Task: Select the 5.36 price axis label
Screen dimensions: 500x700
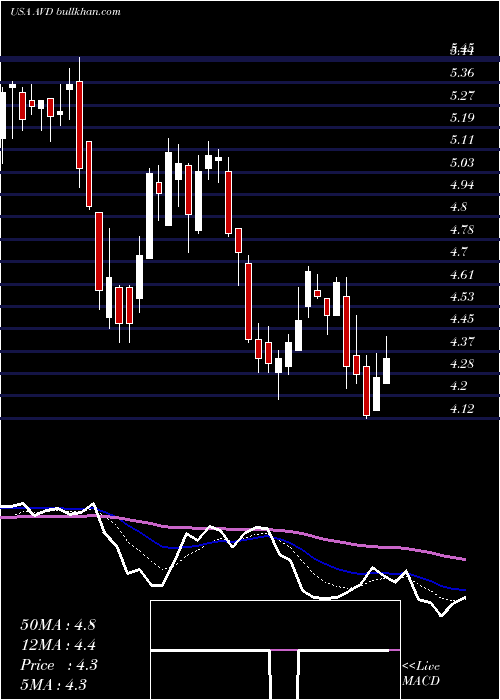Action: click(462, 73)
